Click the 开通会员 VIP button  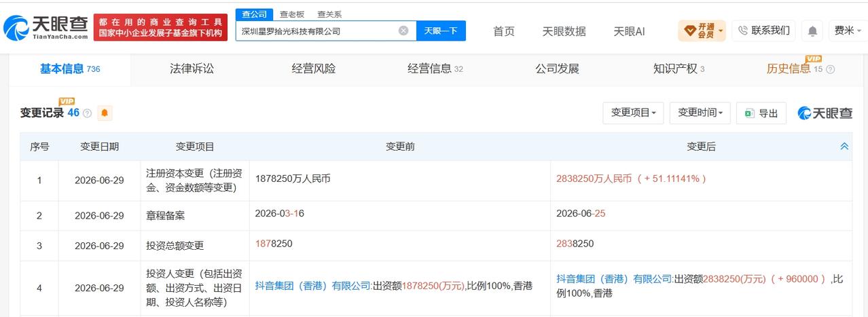pos(702,31)
